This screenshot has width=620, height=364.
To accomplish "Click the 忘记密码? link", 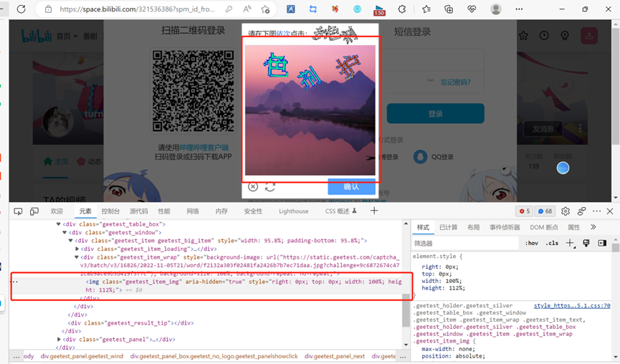I will click(456, 82).
